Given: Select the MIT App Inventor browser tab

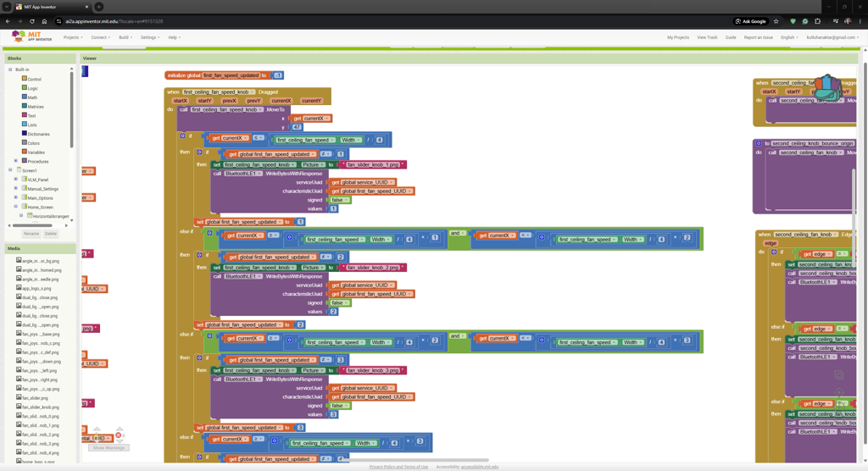Looking at the screenshot, I should point(52,7).
